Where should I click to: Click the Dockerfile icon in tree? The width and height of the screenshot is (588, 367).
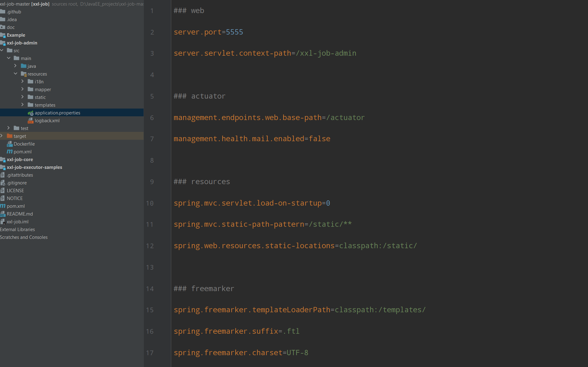tap(10, 144)
